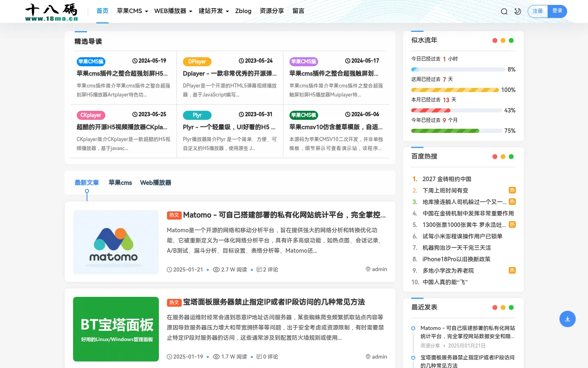Image resolution: width=588 pixels, height=368 pixels.
Task: Switch to the 苹果cms tab
Action: pyautogui.click(x=120, y=183)
